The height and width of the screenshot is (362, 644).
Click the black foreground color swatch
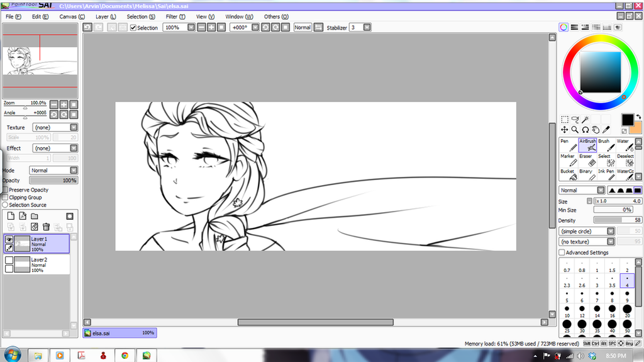627,120
